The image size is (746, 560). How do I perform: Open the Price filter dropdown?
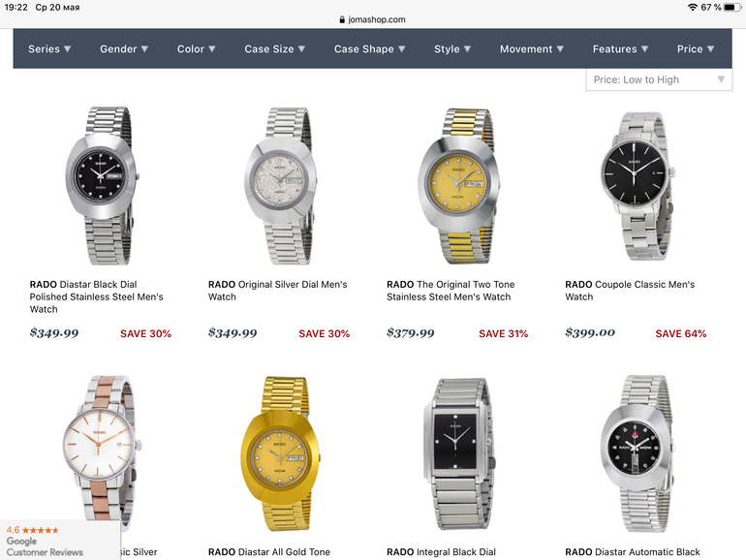(x=695, y=49)
